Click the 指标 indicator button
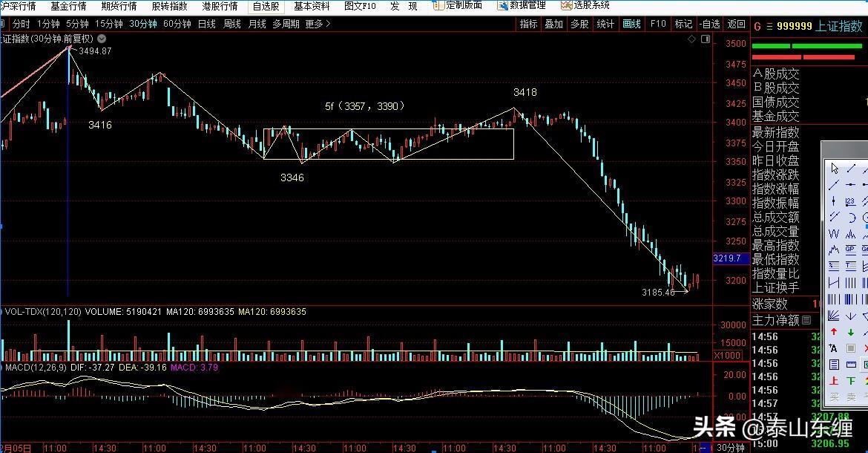Screen dimensions: 868x453 tap(528, 24)
